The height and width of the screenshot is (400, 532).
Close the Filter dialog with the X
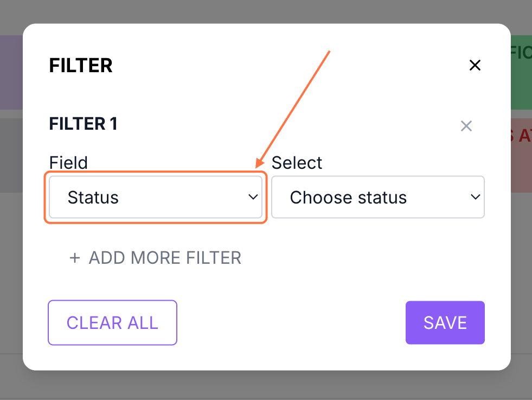(475, 66)
